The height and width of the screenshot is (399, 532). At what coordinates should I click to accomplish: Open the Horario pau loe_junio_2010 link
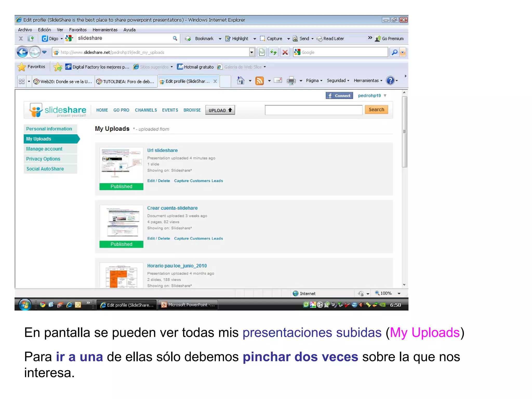tap(177, 266)
